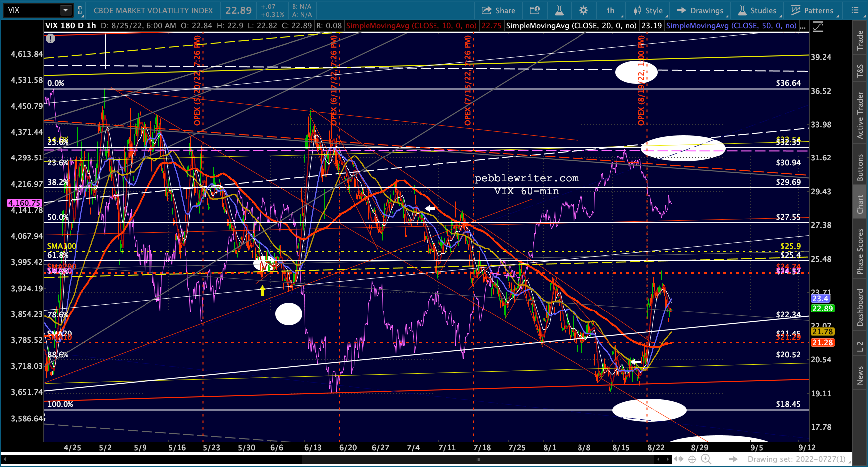
Task: Click the right-pointing arrow drawing tool icon
Action: tap(733, 459)
